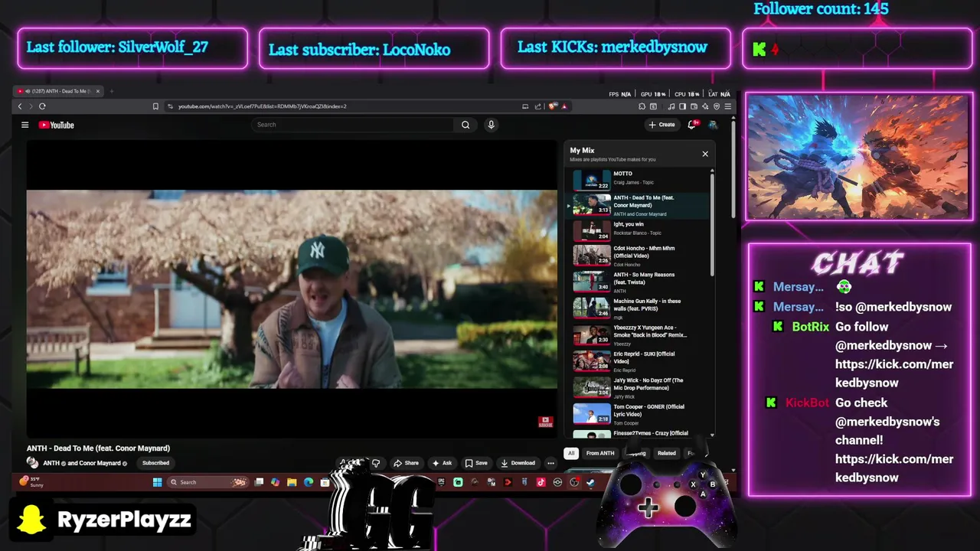Close the ANTH - Dead To Me browser tab
Screen dimensions: 980x551
click(97, 91)
